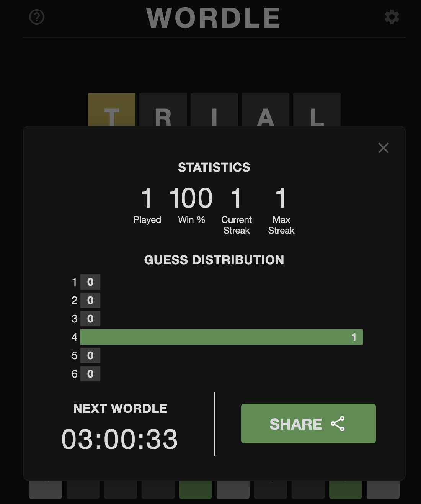Viewport: 421px width, 504px height.
Task: Click the green SHARE button
Action: (x=308, y=424)
